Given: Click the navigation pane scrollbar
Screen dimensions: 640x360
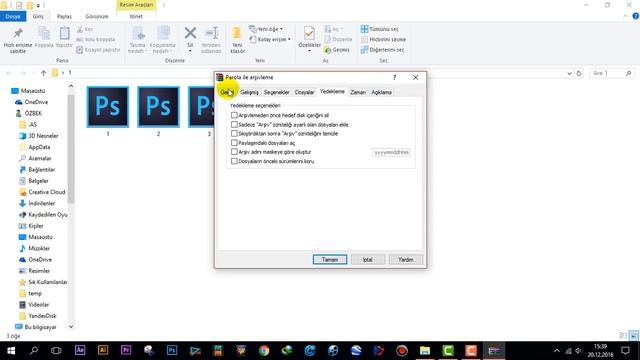Looking at the screenshot, I should click(x=71, y=149).
